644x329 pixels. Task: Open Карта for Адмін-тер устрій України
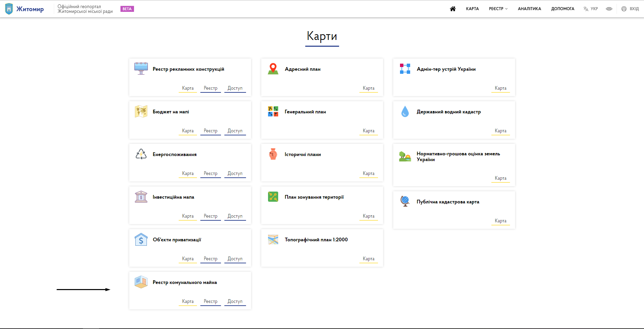coord(501,88)
